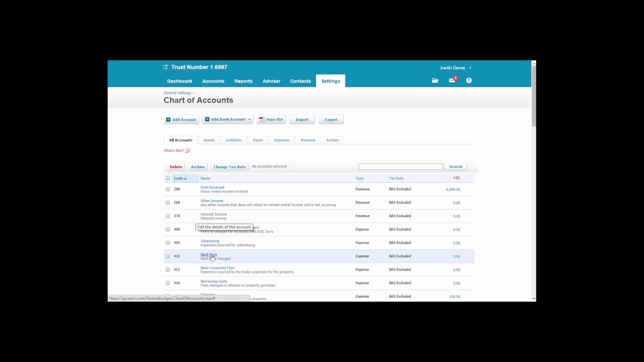This screenshot has height=362, width=644.
Task: Tick checkbox for account 416 Borrowing Costs
Action: pyautogui.click(x=168, y=283)
